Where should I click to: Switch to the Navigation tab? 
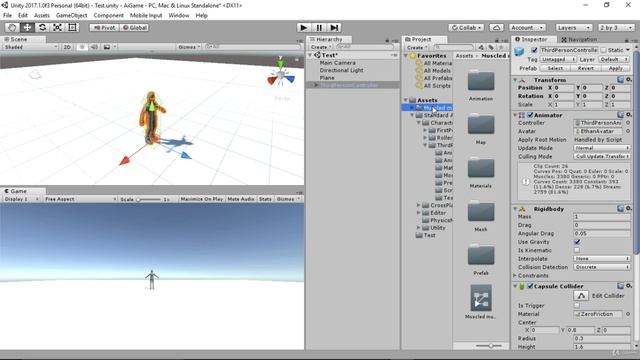coord(579,39)
